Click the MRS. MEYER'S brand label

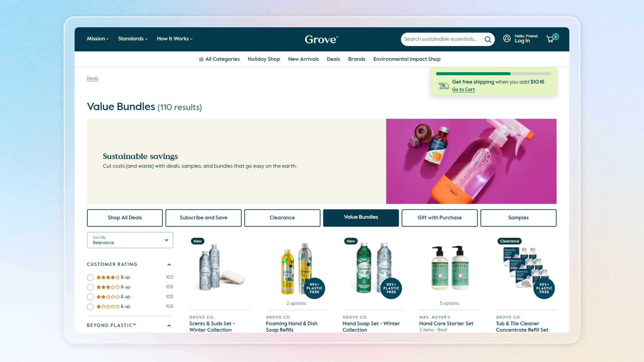click(435, 317)
